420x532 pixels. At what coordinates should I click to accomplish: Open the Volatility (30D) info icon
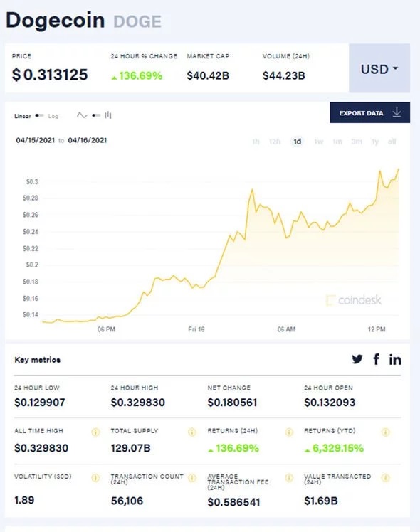tap(95, 478)
